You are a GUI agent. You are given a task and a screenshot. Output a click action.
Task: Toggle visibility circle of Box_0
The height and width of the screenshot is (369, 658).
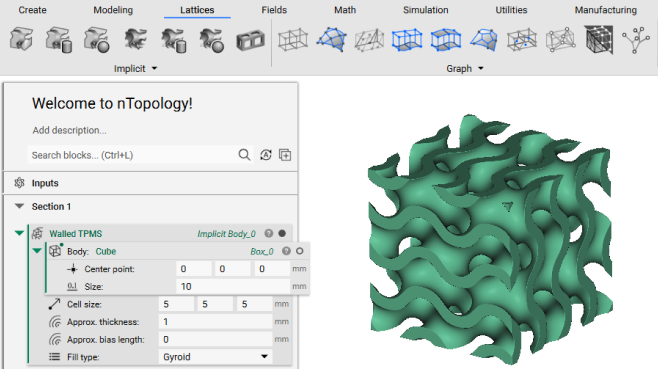click(x=300, y=251)
